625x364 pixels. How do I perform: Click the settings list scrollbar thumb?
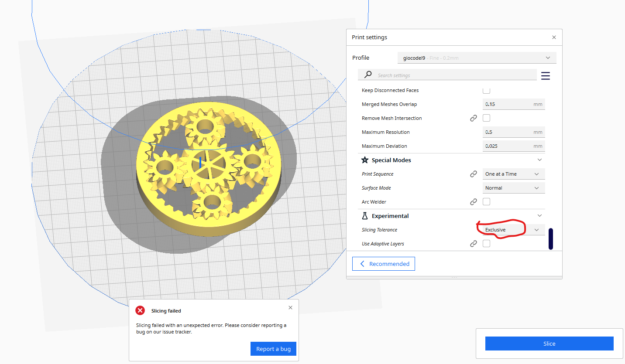[551, 239]
